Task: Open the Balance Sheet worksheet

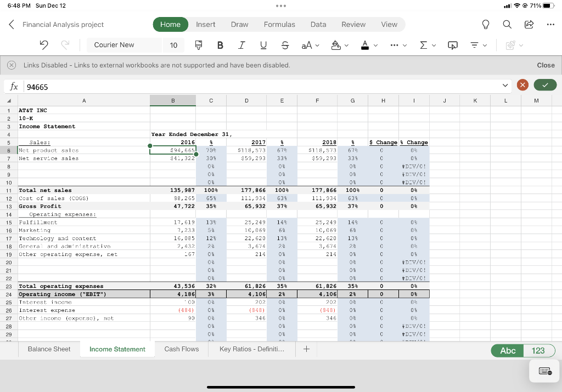Action: (48, 349)
